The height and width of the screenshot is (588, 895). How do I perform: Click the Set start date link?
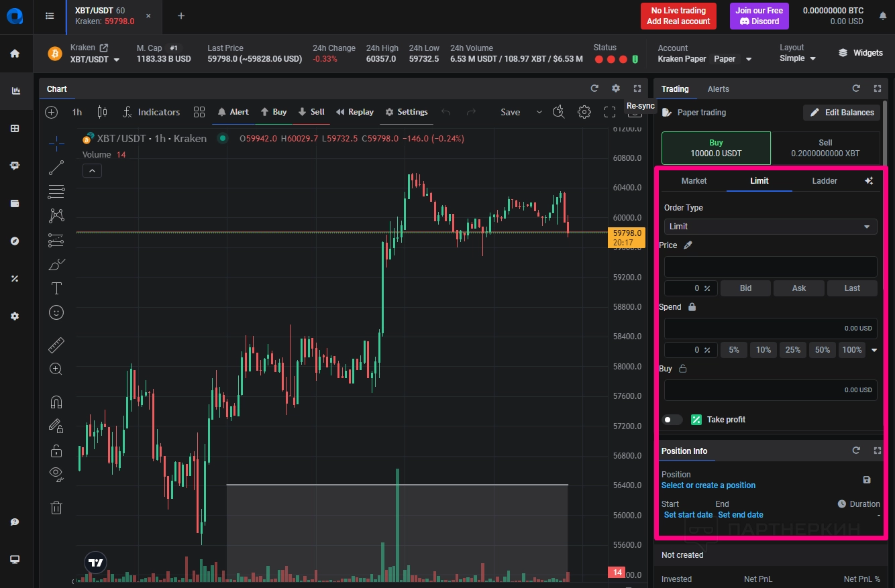pos(688,515)
